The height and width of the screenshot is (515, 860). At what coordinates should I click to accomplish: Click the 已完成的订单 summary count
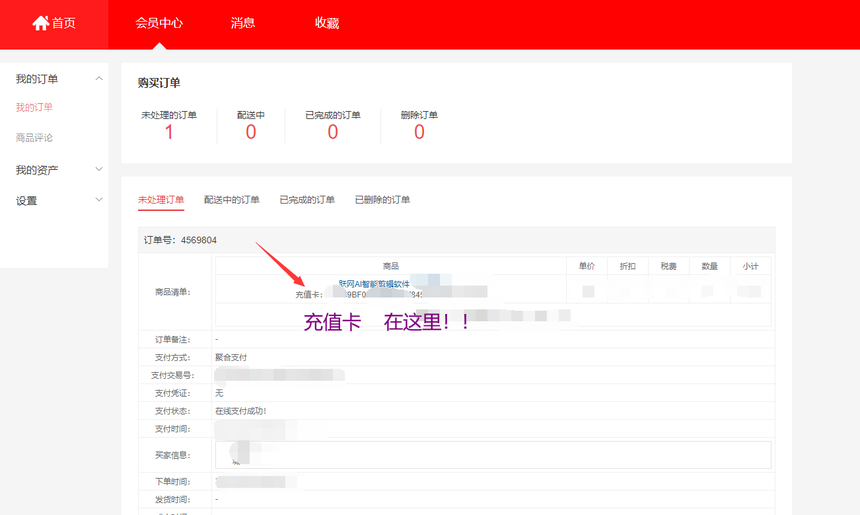(333, 132)
